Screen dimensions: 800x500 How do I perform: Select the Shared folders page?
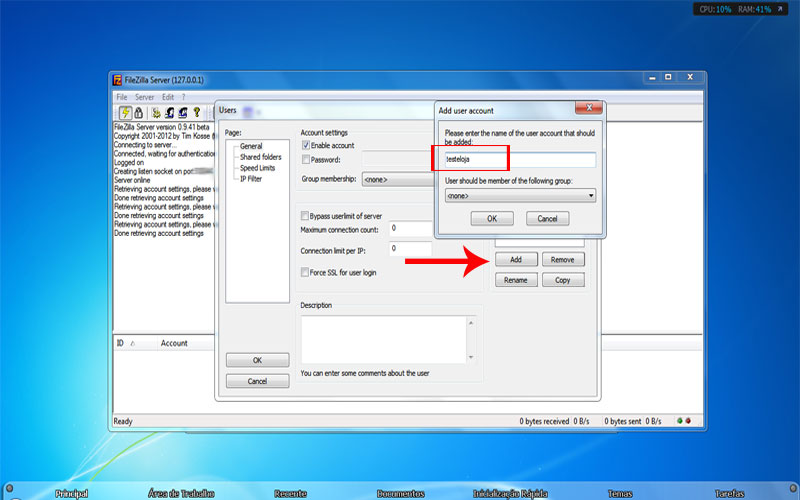(261, 157)
